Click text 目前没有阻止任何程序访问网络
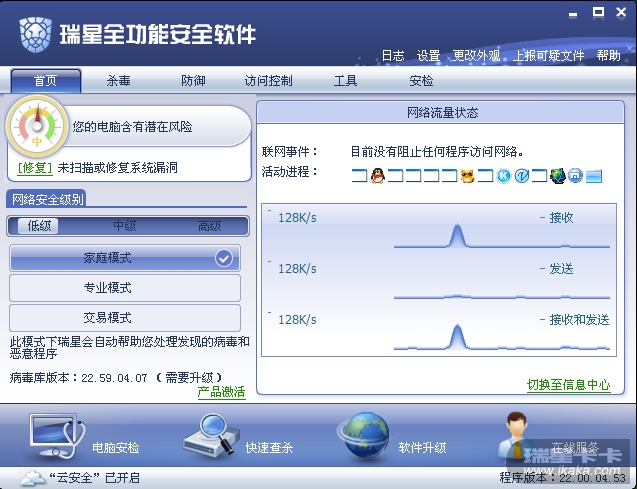 click(437, 152)
